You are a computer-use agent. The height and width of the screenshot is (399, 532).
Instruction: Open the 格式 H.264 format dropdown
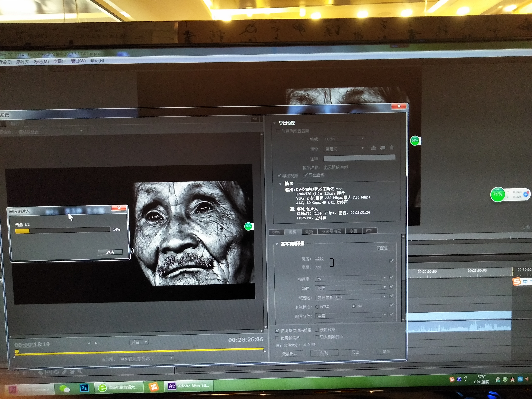[344, 139]
